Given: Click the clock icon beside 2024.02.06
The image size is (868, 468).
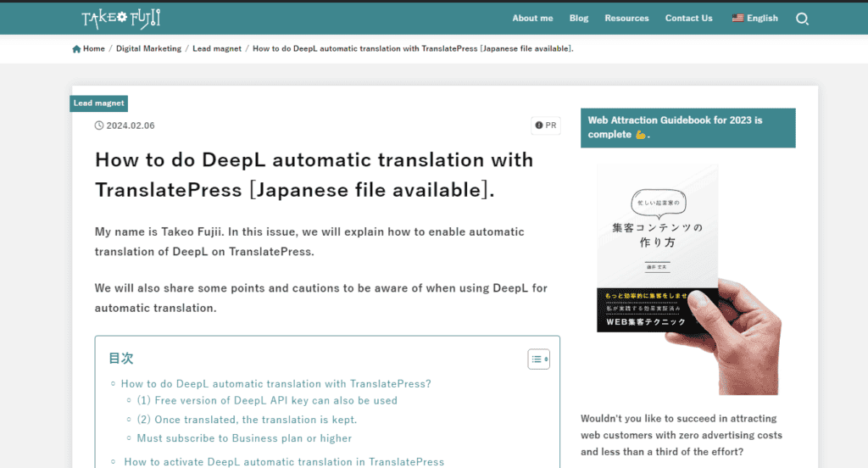Looking at the screenshot, I should pos(99,125).
